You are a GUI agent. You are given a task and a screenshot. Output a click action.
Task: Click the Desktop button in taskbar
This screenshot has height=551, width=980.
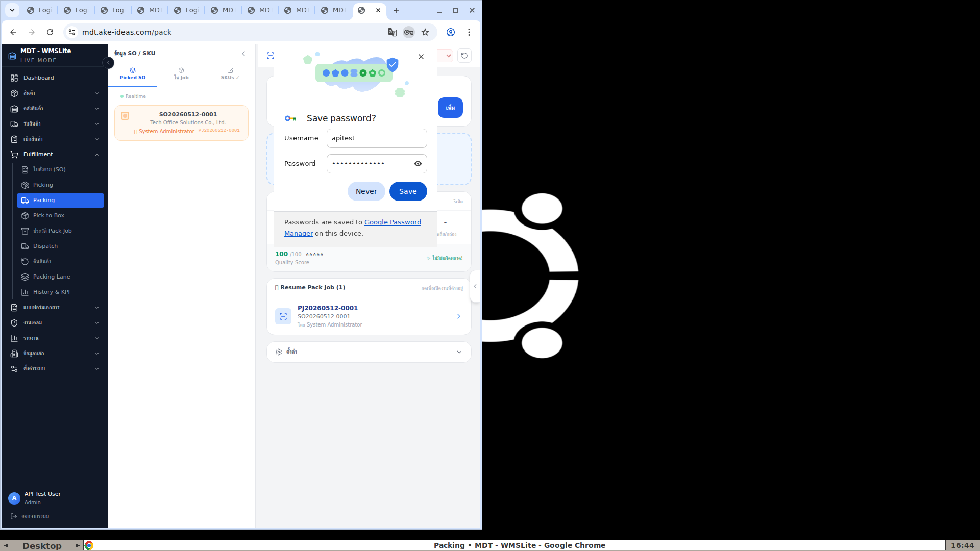(x=42, y=545)
